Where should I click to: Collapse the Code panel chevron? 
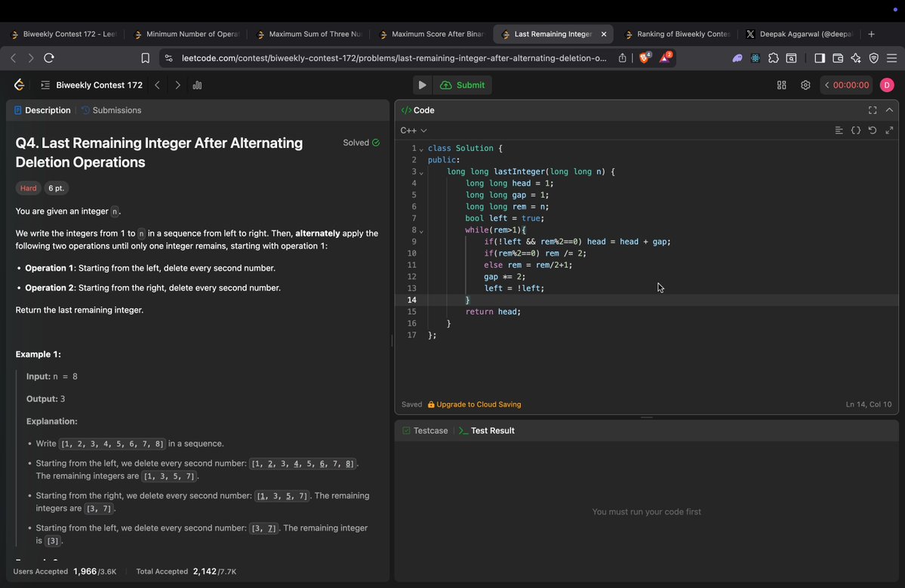889,110
